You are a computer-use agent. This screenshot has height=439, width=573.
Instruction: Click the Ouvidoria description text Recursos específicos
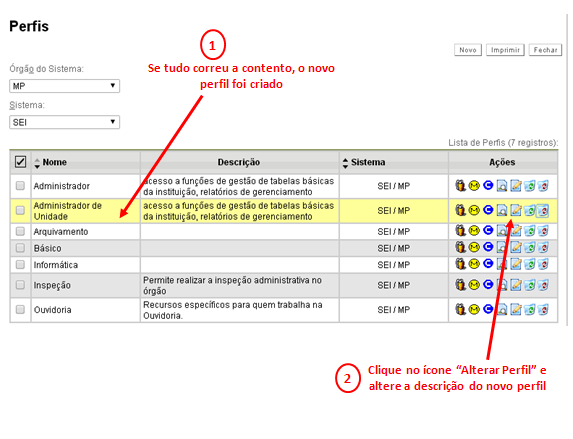tap(233, 310)
